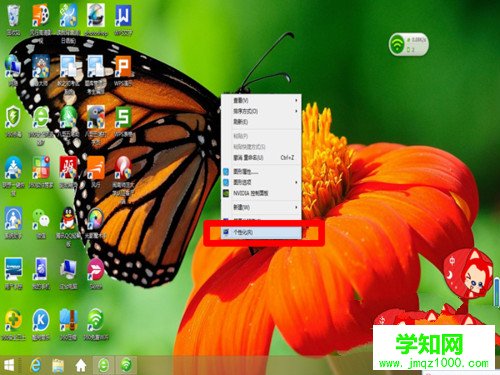This screenshot has height=375, width=500.
Task: Click greyed 粘贴(P) context menu entry
Action: [262, 136]
